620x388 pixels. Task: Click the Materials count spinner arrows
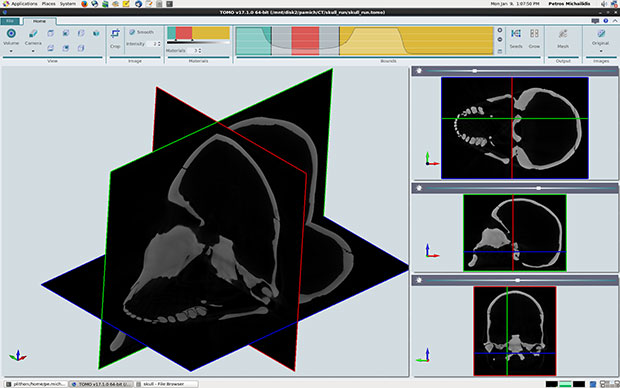coord(200,51)
